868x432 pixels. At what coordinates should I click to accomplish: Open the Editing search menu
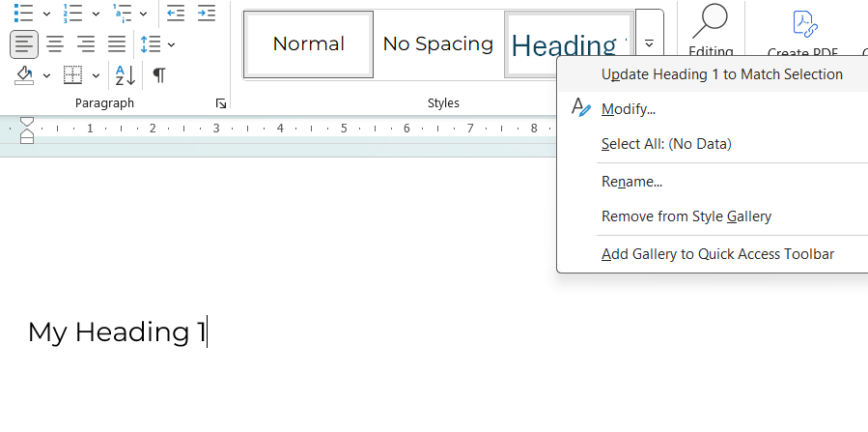coord(711,31)
